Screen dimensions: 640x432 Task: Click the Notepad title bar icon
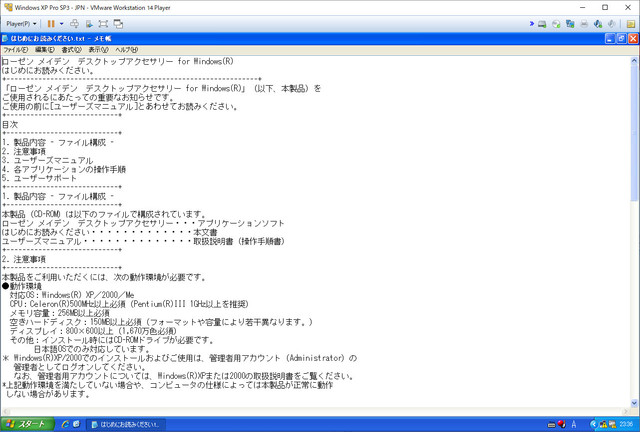click(x=5, y=38)
